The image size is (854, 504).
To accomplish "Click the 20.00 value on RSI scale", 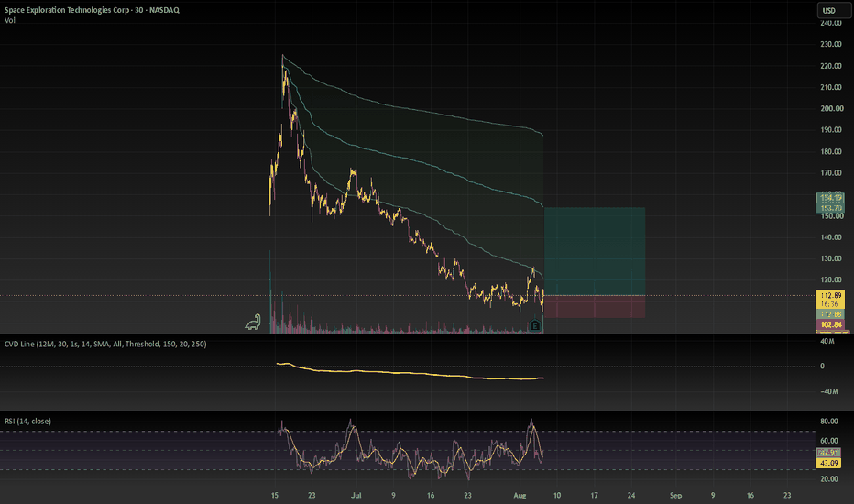I will tap(829, 479).
